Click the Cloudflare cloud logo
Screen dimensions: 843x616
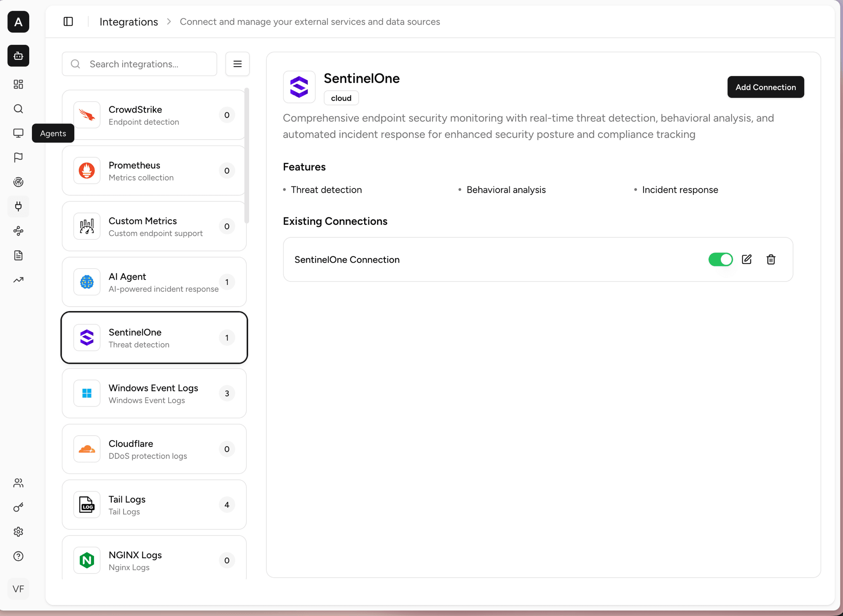point(87,449)
